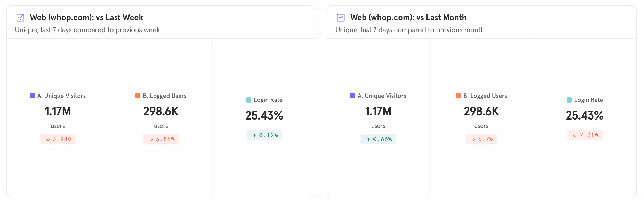Click the purple Unique Visitors swatch in vs Last Week card
The image size is (644, 204).
tap(32, 96)
